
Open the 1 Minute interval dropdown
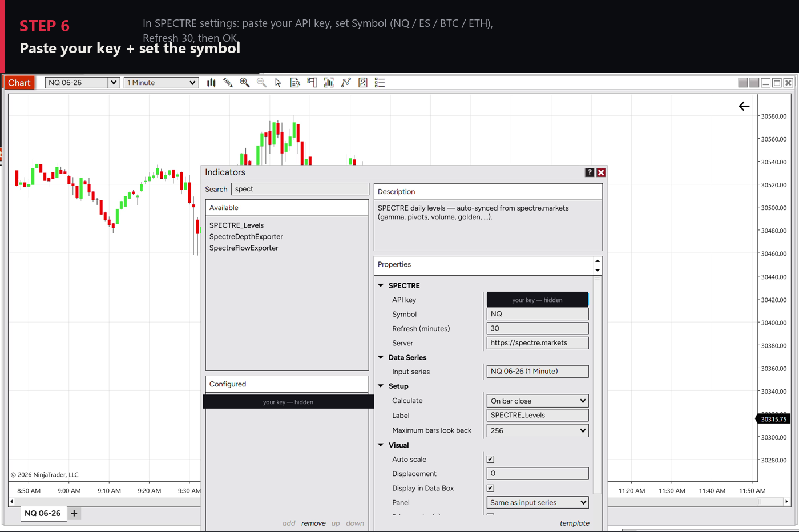(x=162, y=83)
